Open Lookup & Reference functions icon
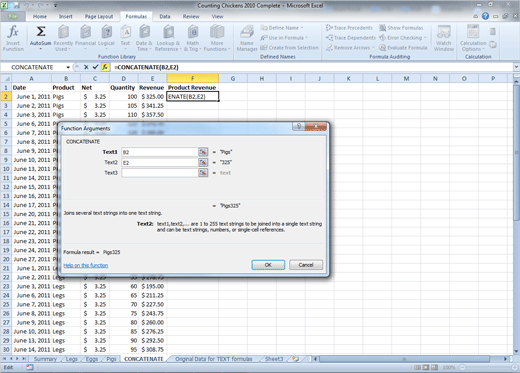Screen dimensions: 520x373 pos(168,33)
